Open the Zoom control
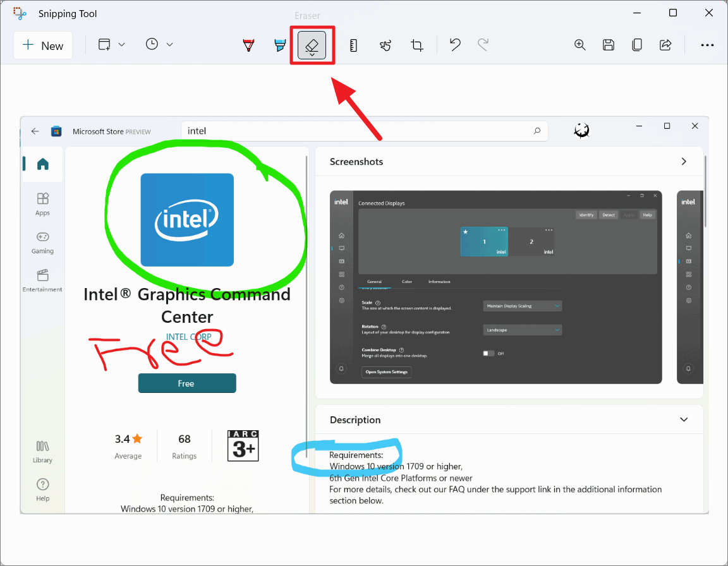 point(580,45)
